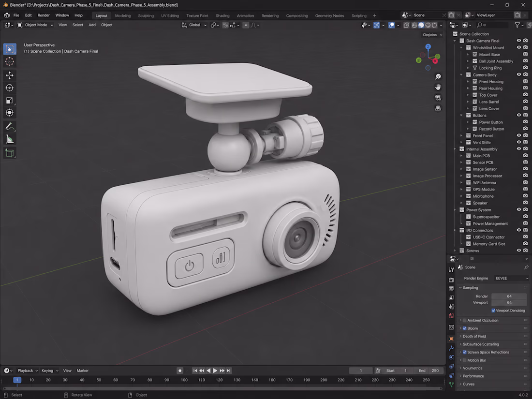Pick the Add Cube tool
Image resolution: width=532 pixels, height=399 pixels.
pyautogui.click(x=10, y=153)
